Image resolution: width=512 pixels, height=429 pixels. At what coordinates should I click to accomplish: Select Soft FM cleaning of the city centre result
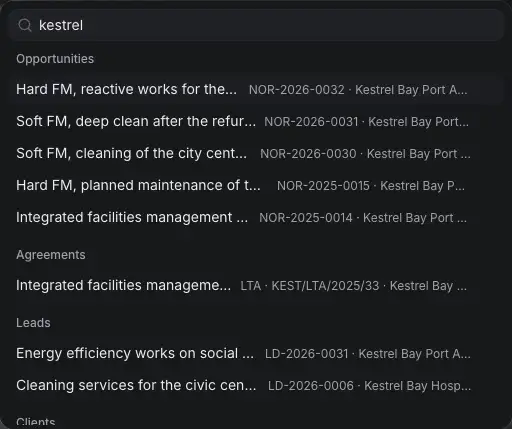pyautogui.click(x=256, y=153)
